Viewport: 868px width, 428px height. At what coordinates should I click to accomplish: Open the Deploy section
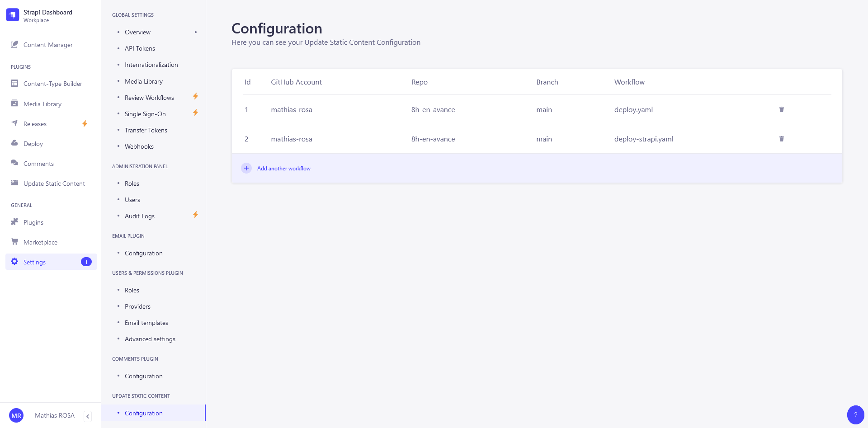click(33, 144)
